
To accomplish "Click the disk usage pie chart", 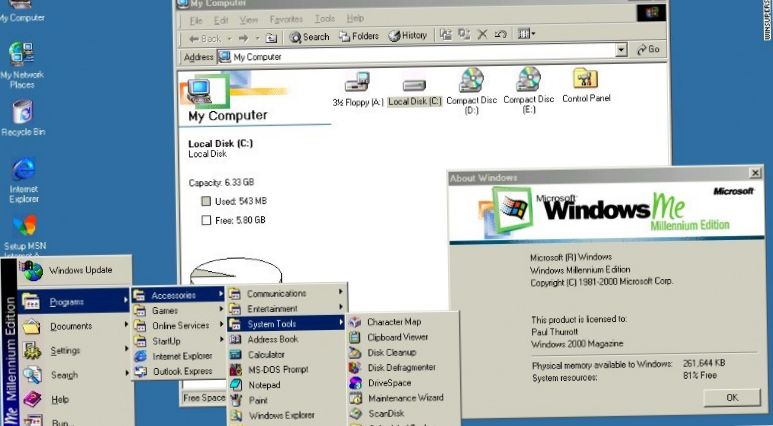I will point(236,272).
